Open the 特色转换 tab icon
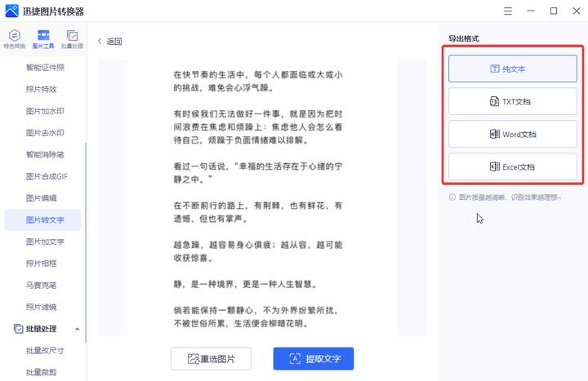The height and width of the screenshot is (381, 588). [x=14, y=38]
